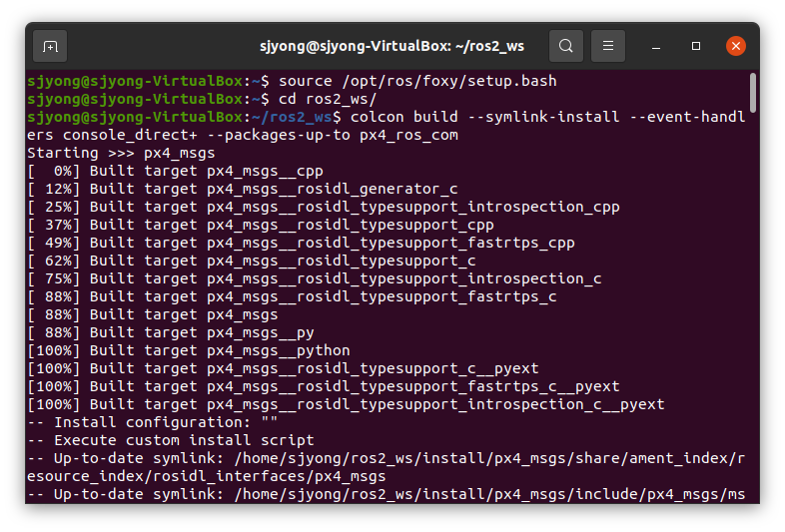Minimize the terminal window
785x532 pixels.
[x=656, y=46]
